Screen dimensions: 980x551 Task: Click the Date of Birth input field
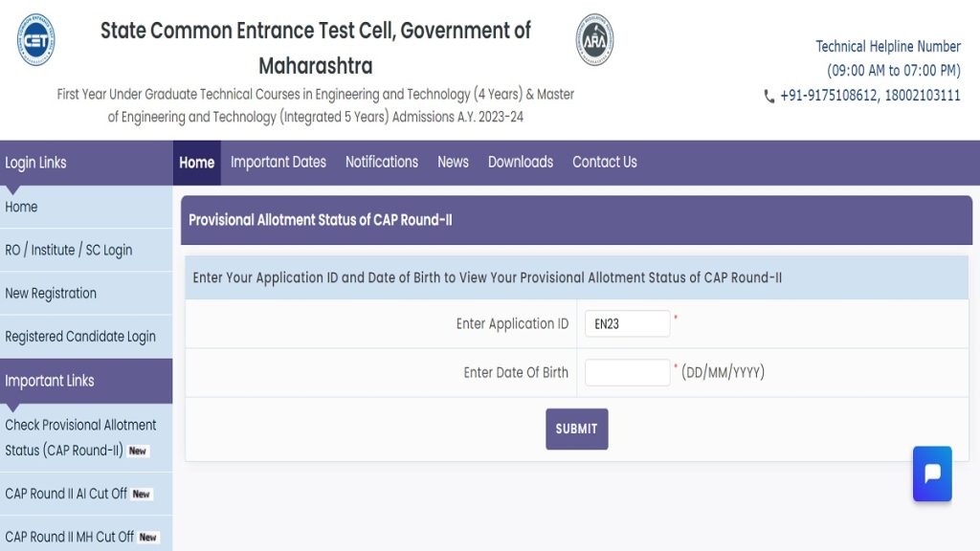coord(628,373)
